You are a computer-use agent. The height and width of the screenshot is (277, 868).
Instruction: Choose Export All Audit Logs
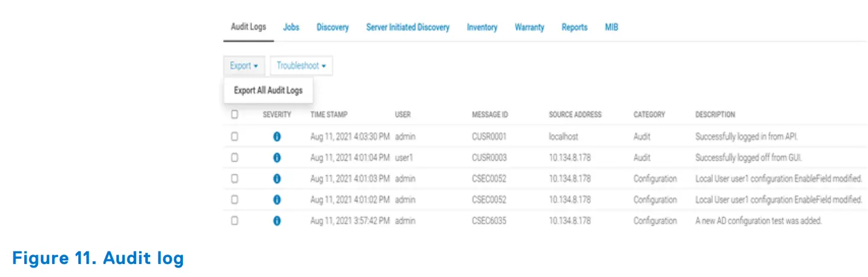[x=268, y=90]
